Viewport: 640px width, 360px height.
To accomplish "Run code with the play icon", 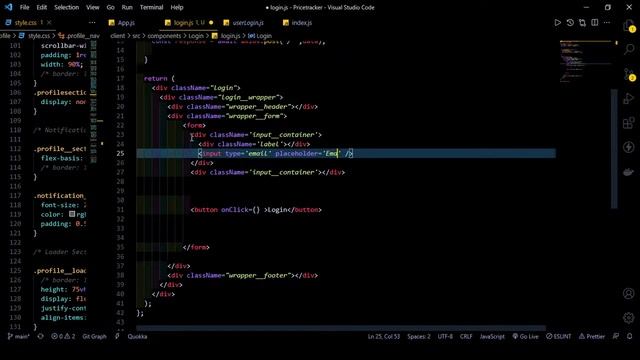I will (x=557, y=23).
